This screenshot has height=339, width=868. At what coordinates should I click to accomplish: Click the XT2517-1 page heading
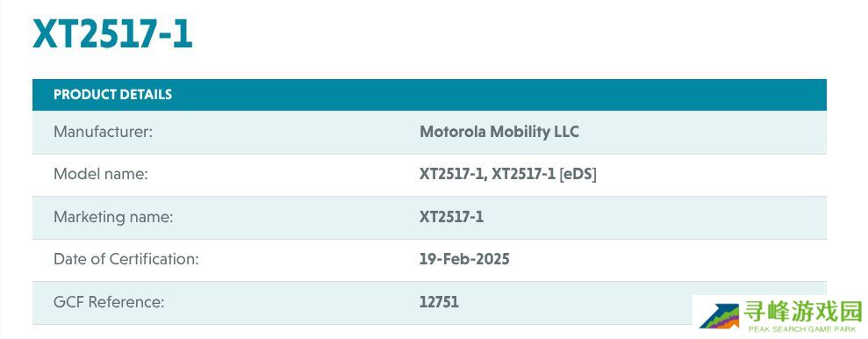[112, 34]
